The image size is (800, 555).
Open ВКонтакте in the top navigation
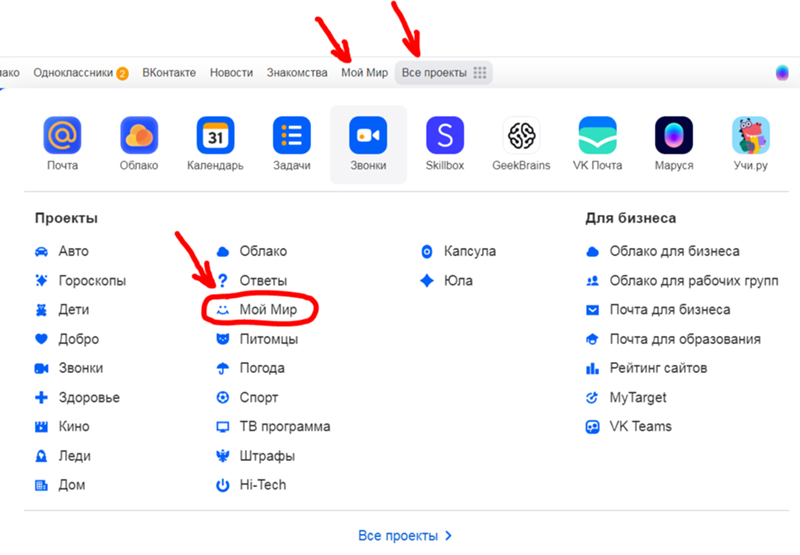coord(169,73)
